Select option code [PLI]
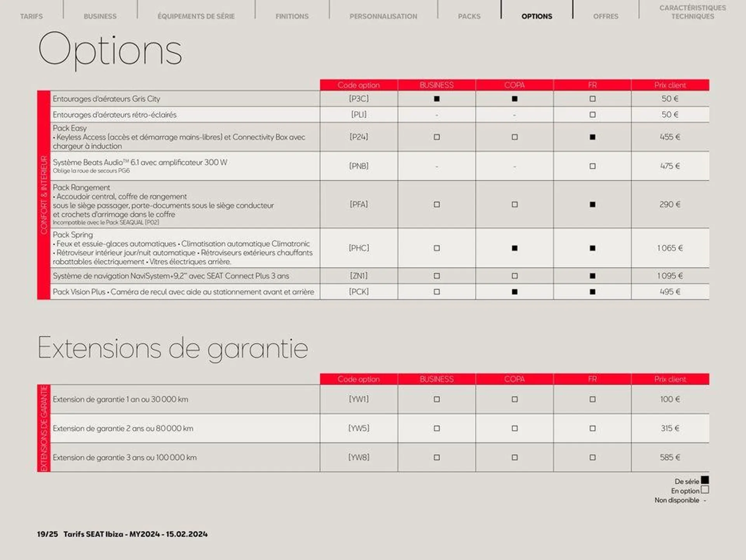This screenshot has width=746, height=560. [359, 115]
